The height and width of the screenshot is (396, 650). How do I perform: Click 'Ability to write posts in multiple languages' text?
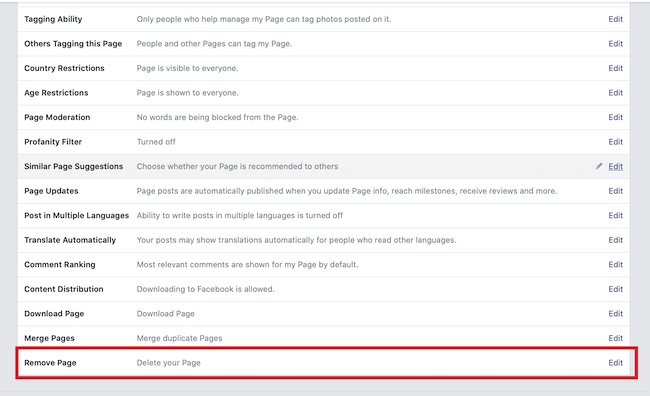click(x=240, y=215)
